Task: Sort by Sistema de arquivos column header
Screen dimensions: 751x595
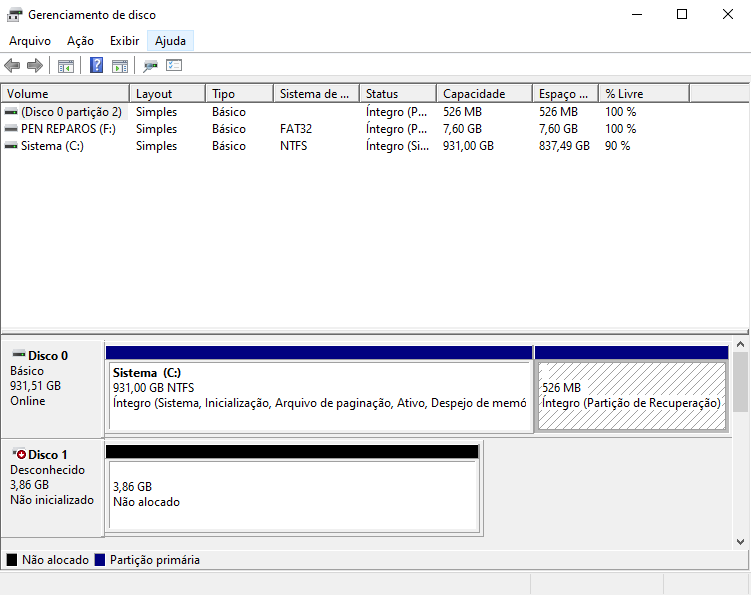Action: [x=316, y=93]
